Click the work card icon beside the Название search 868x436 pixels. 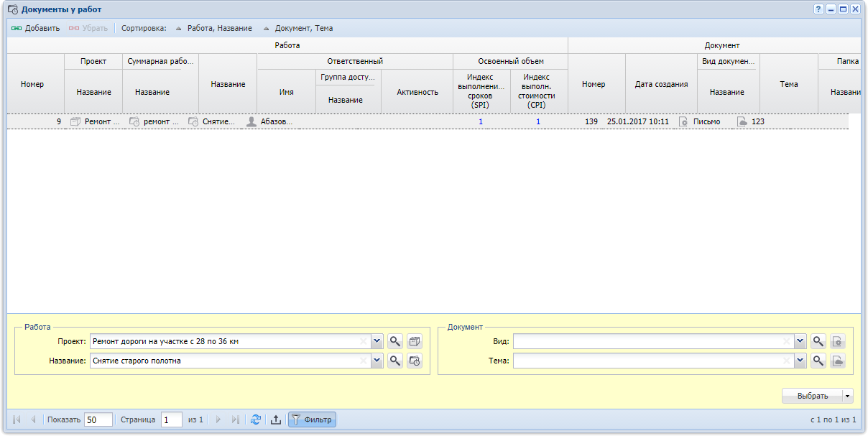pos(415,361)
